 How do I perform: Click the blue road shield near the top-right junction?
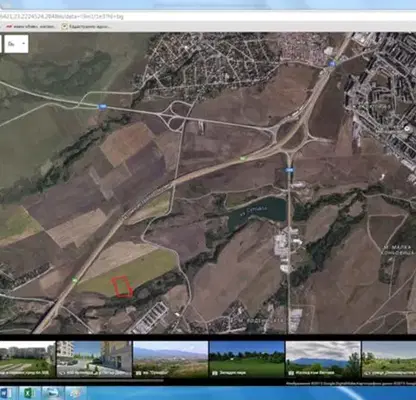(x=332, y=63)
